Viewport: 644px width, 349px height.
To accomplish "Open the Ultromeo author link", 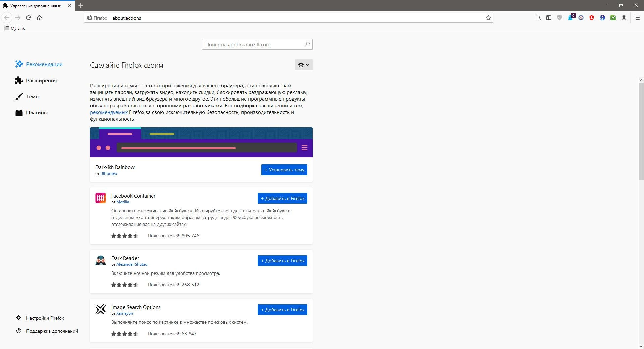I will tap(109, 173).
